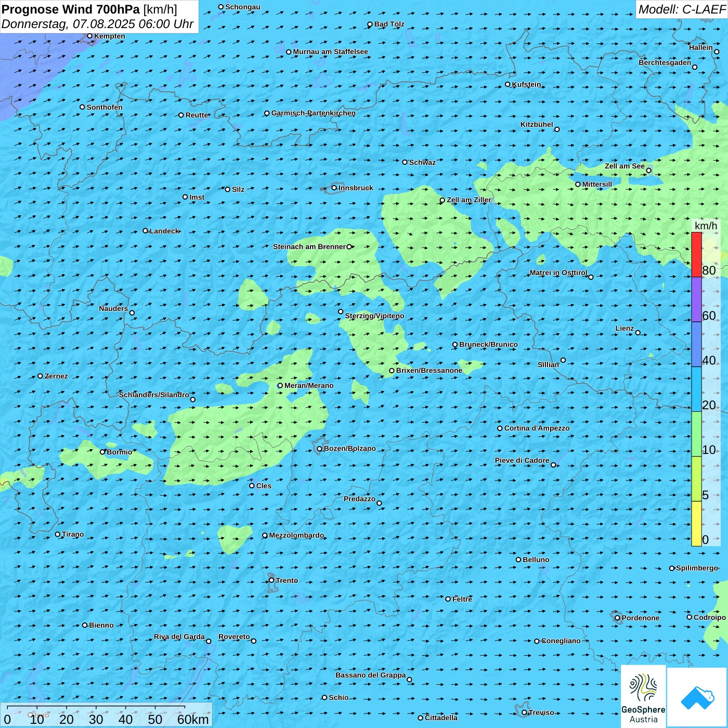
Task: Click the '60km' scale bar label
Action: coord(193,719)
